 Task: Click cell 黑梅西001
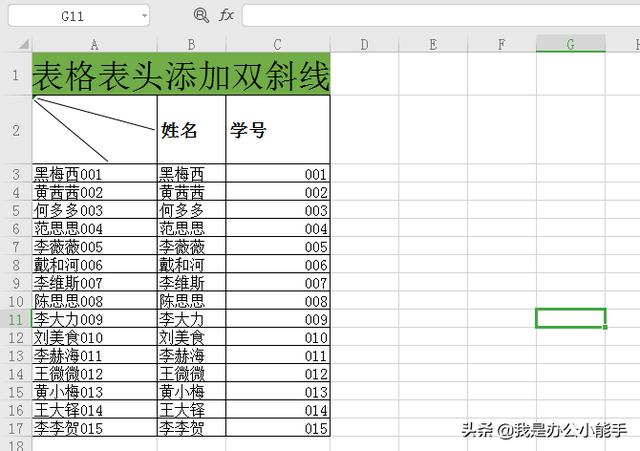pos(95,174)
